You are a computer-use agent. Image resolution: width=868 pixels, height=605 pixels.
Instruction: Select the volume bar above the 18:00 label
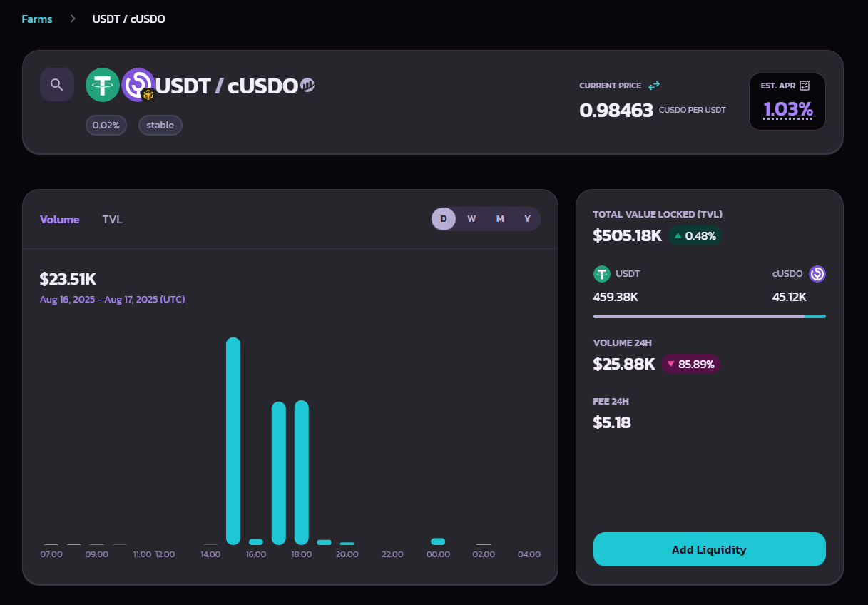pos(302,473)
